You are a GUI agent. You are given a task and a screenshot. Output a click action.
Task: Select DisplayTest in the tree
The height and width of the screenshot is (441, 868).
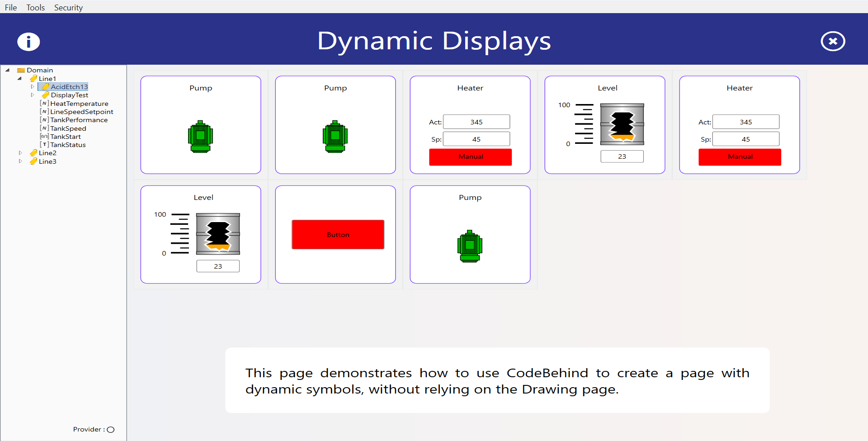coord(69,95)
